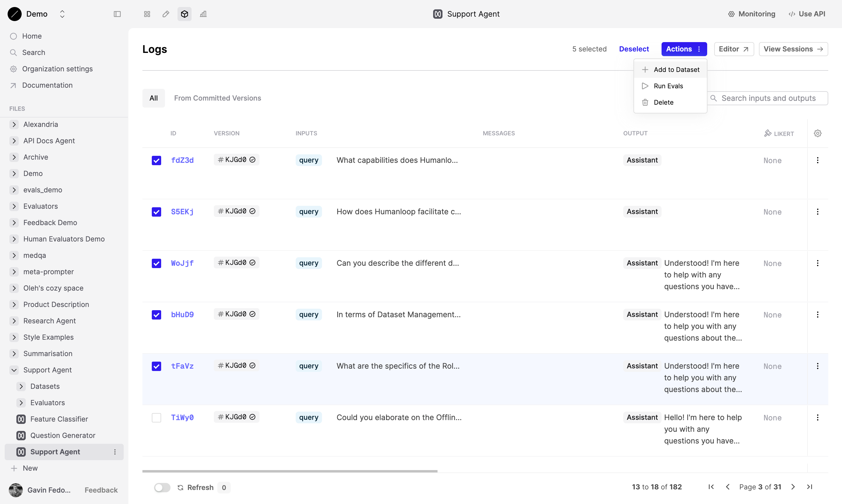Image resolution: width=842 pixels, height=504 pixels.
Task: Select the pencil edit icon in toolbar
Action: pos(166,14)
